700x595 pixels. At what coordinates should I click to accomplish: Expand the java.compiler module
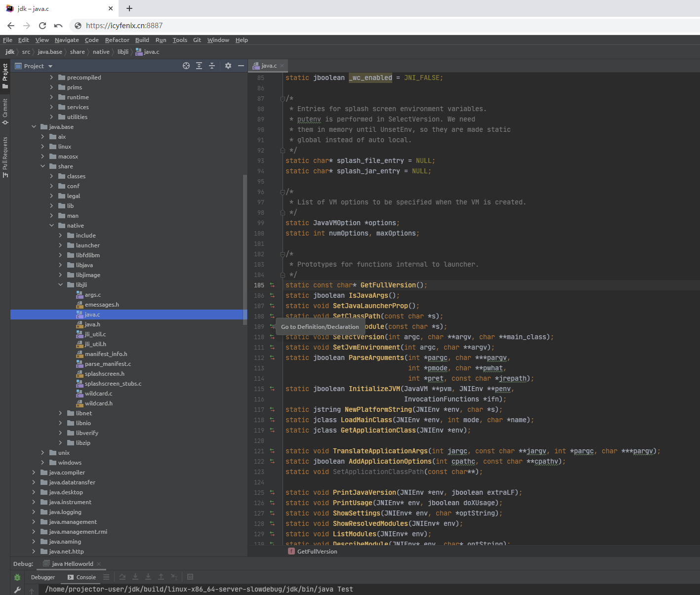[x=34, y=473]
